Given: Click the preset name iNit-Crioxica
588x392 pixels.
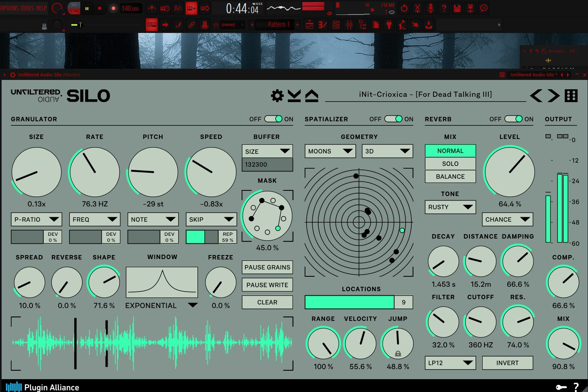Looking at the screenshot, I should coord(425,94).
